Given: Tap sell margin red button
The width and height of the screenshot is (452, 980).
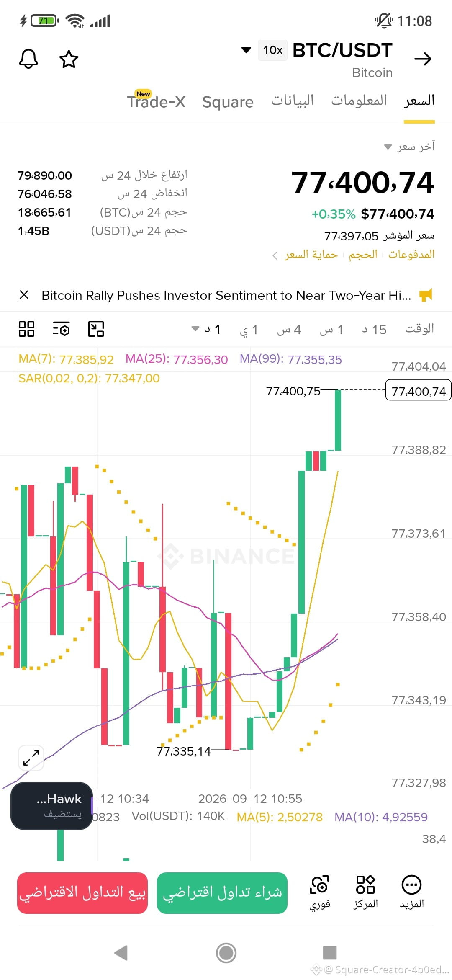Looking at the screenshot, I should (82, 893).
